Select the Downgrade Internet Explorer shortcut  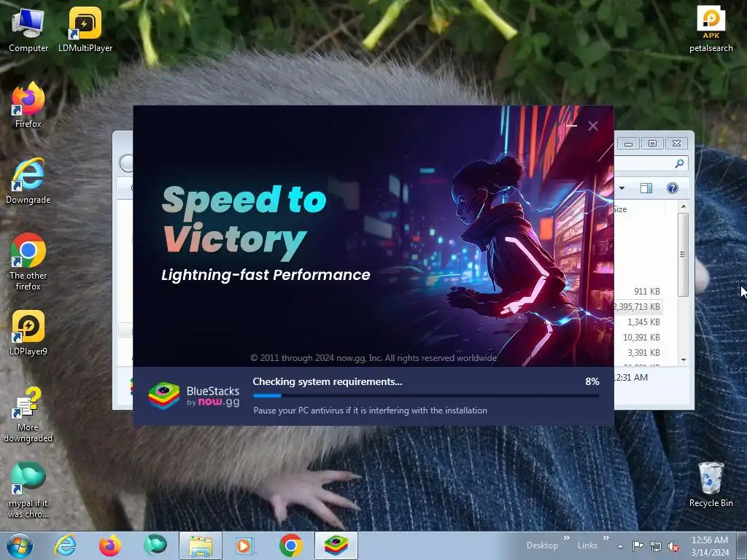coord(28,181)
